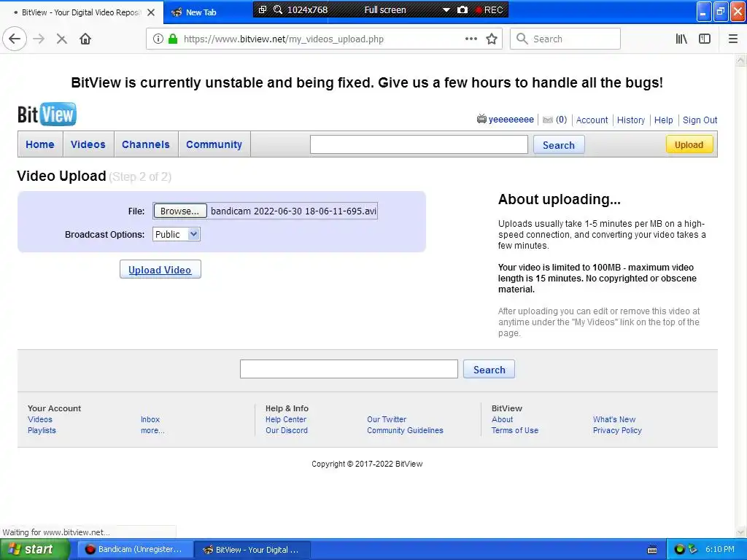Close the BitView browser tab

(x=151, y=12)
